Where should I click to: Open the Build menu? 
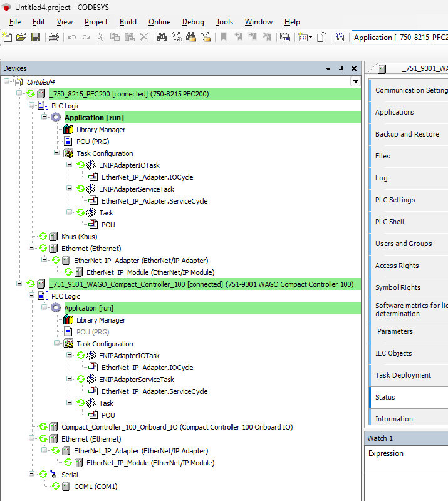coord(128,22)
